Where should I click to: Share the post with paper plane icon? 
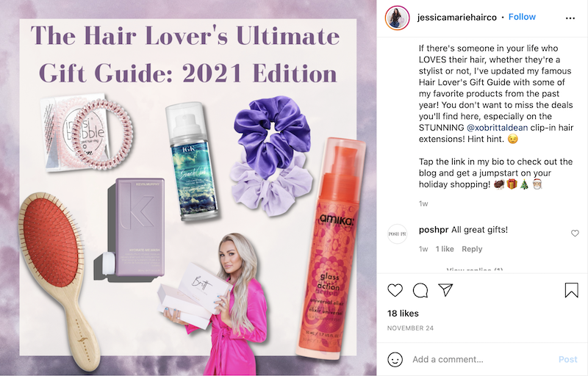[445, 290]
